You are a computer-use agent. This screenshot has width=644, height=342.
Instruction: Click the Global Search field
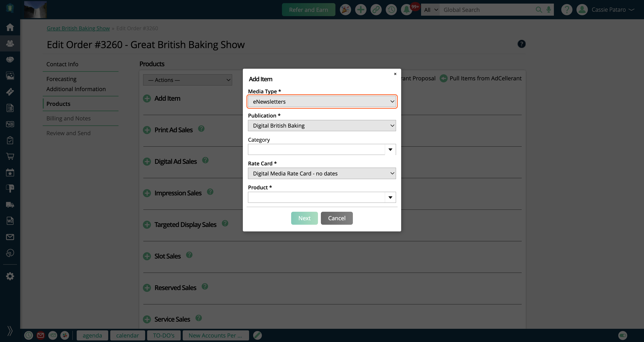pyautogui.click(x=486, y=10)
